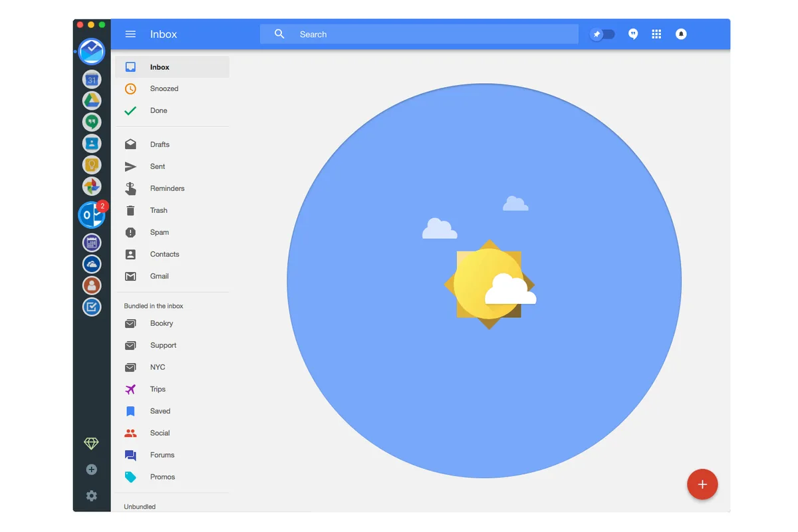Select the Snoozed folder
Viewport: 798px width, 532px height.
pyautogui.click(x=164, y=89)
